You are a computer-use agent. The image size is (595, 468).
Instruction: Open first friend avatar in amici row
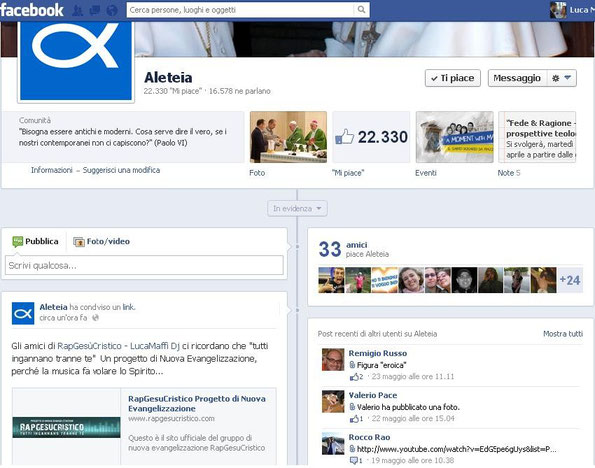pos(331,280)
